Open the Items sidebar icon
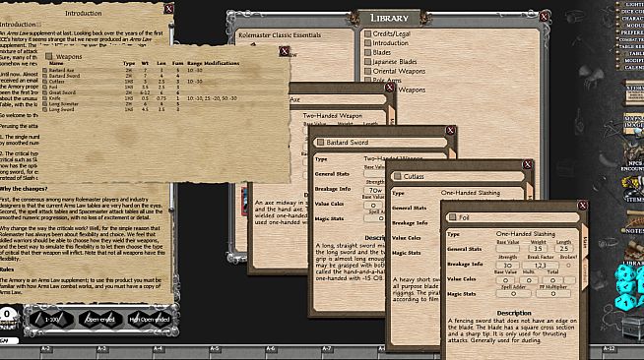 [x=632, y=189]
